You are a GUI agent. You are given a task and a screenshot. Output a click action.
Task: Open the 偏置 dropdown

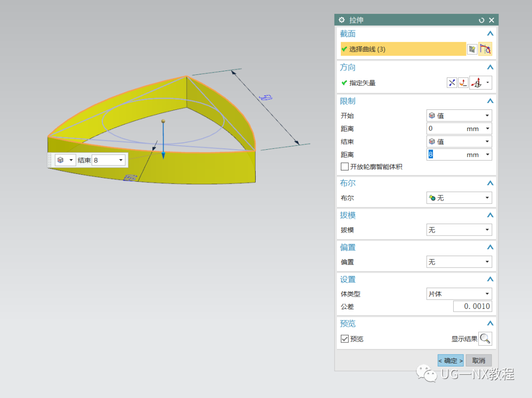459,262
